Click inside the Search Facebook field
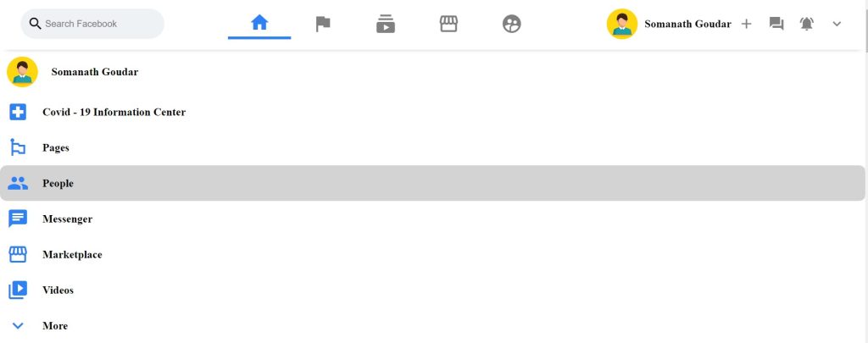 (92, 24)
